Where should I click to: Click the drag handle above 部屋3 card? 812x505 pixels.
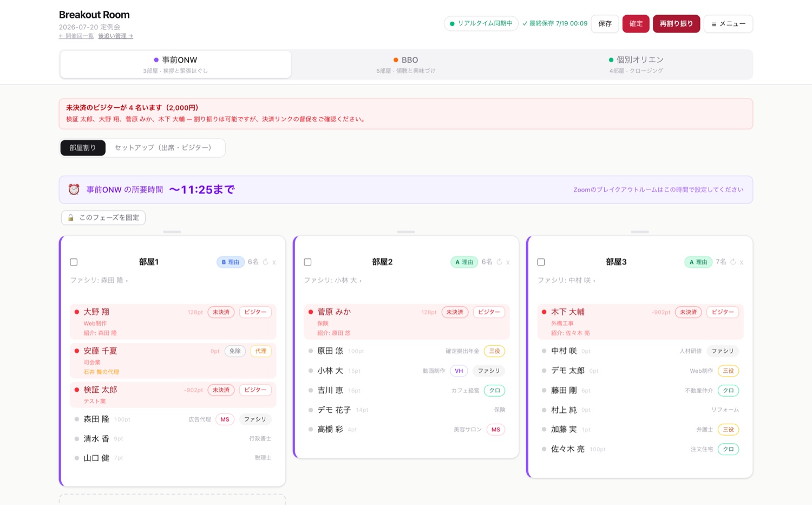click(640, 232)
